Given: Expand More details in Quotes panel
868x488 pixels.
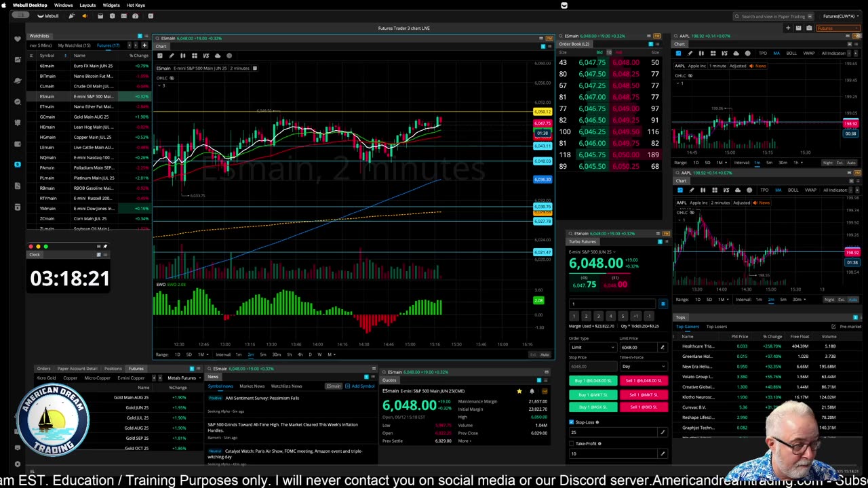Looking at the screenshot, I should point(465,441).
